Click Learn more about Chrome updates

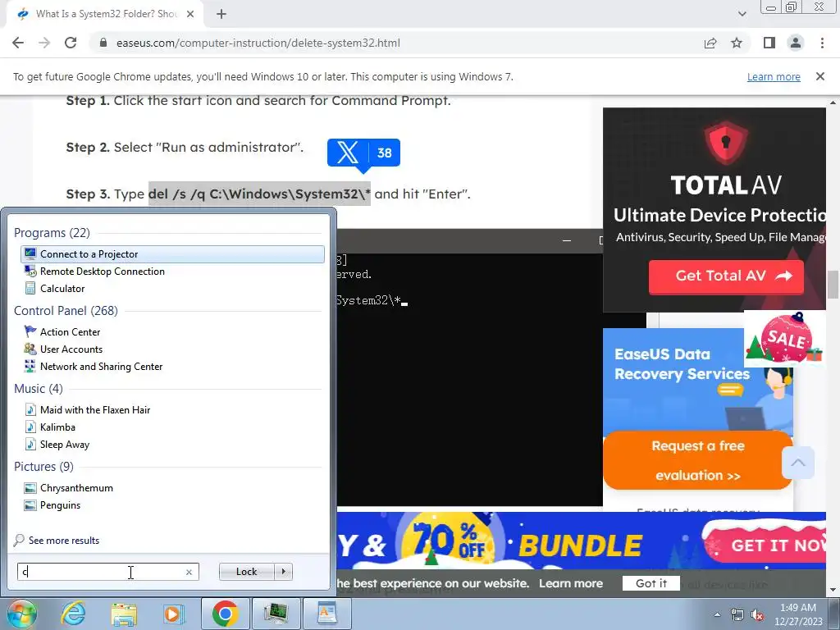pos(774,76)
